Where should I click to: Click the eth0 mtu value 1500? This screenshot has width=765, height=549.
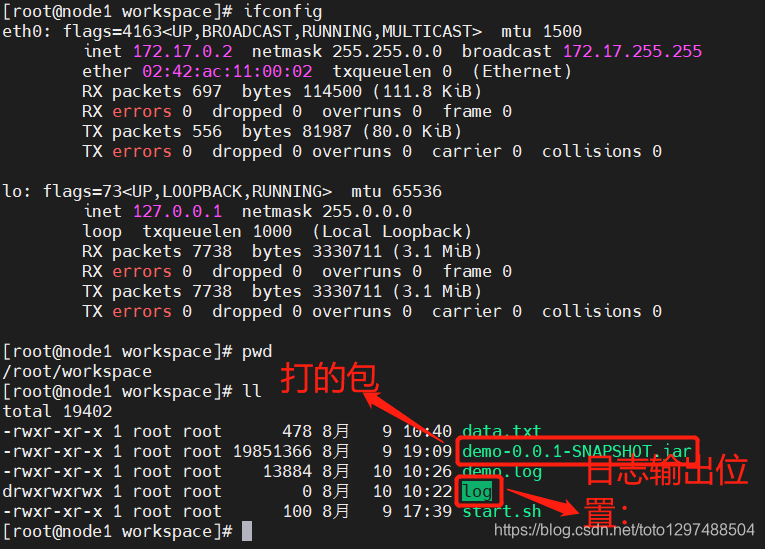pyautogui.click(x=562, y=31)
